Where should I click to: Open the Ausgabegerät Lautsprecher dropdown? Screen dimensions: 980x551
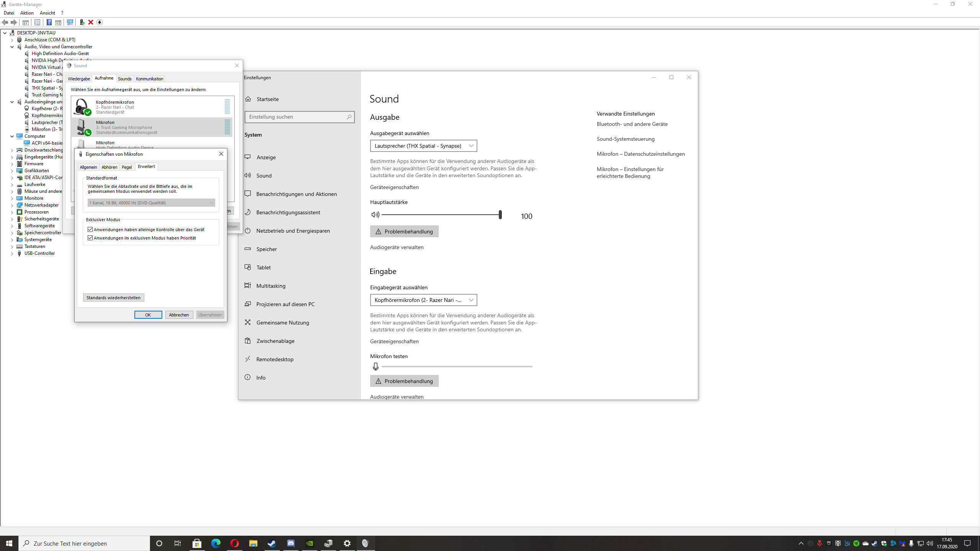point(423,146)
